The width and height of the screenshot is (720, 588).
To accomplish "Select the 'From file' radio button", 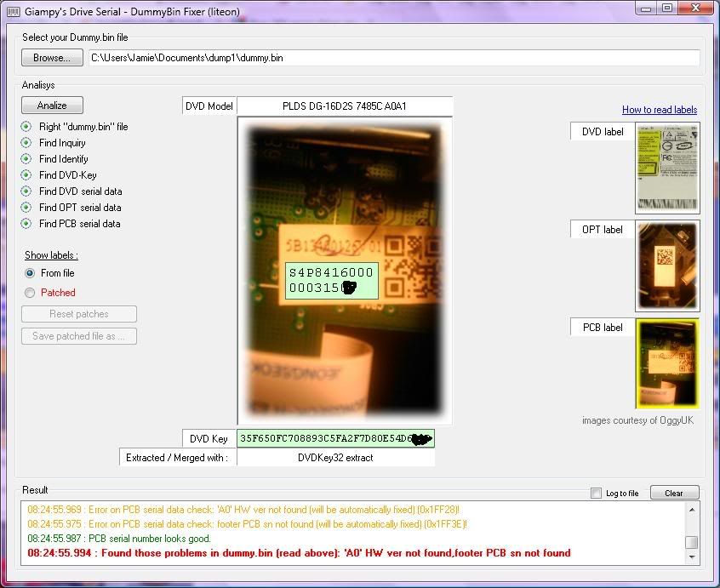I will tap(30, 273).
